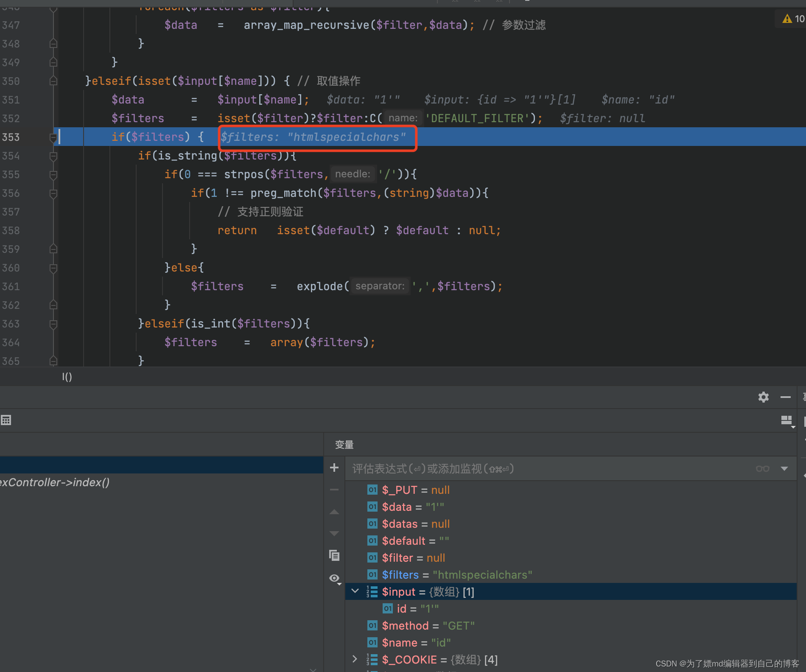Fold the code block at line 349

point(53,62)
